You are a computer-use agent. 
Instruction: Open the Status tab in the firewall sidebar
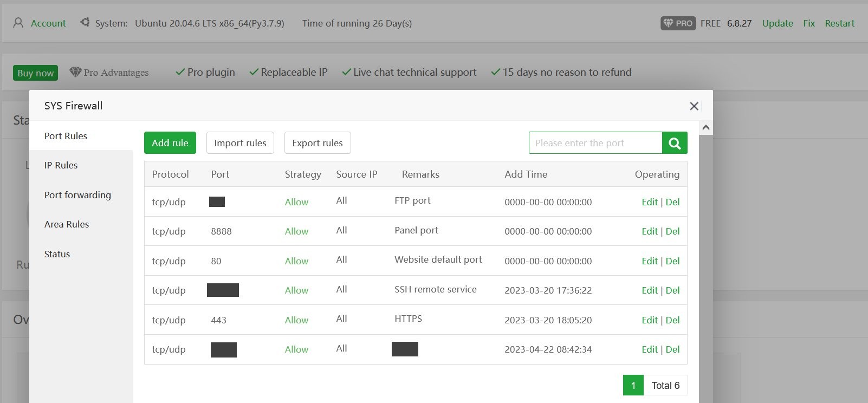coord(57,254)
